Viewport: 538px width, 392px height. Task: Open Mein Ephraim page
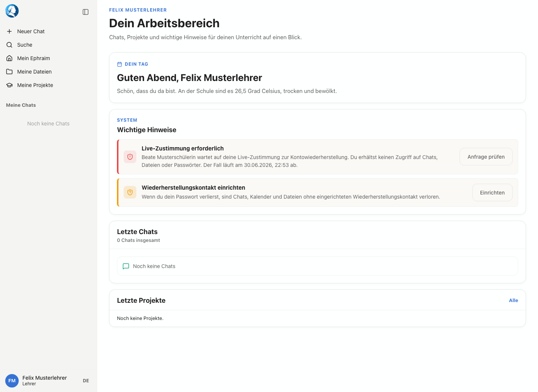(x=48, y=58)
